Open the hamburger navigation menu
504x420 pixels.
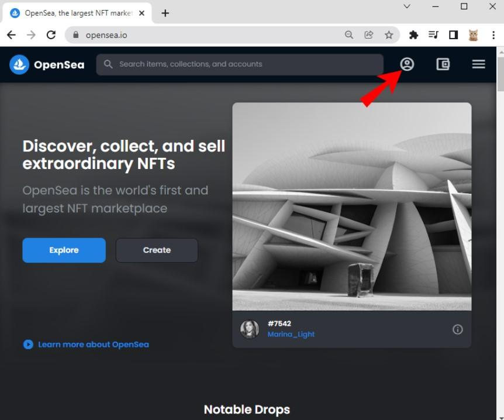coord(479,64)
